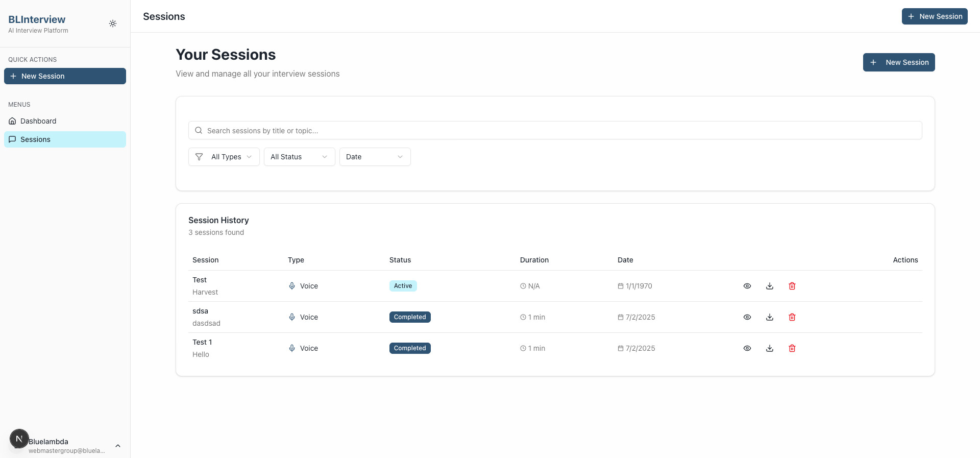Click New Session in Quick Actions sidebar
Image resolution: width=980 pixels, height=458 pixels.
(x=65, y=76)
